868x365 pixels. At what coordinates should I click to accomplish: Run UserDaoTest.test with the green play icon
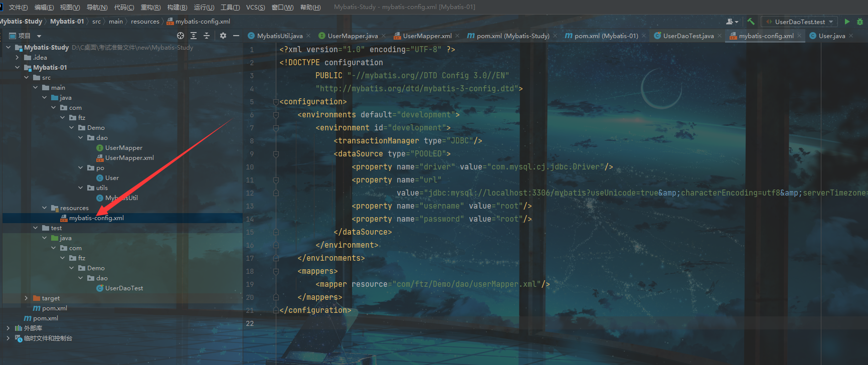(847, 22)
